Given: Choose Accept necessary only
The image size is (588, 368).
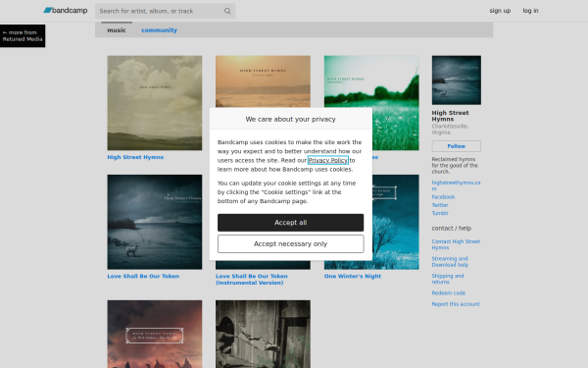Looking at the screenshot, I should click(x=291, y=243).
